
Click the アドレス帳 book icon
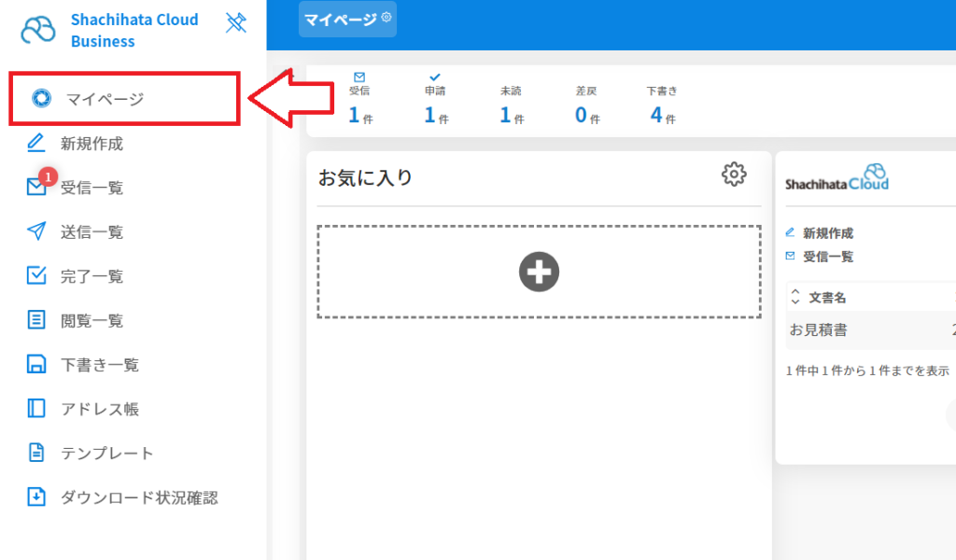(36, 408)
